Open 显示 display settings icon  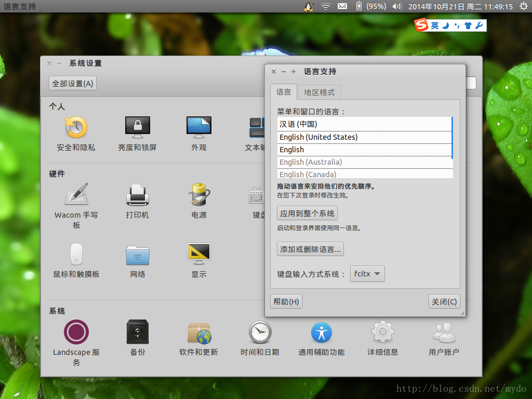199,254
